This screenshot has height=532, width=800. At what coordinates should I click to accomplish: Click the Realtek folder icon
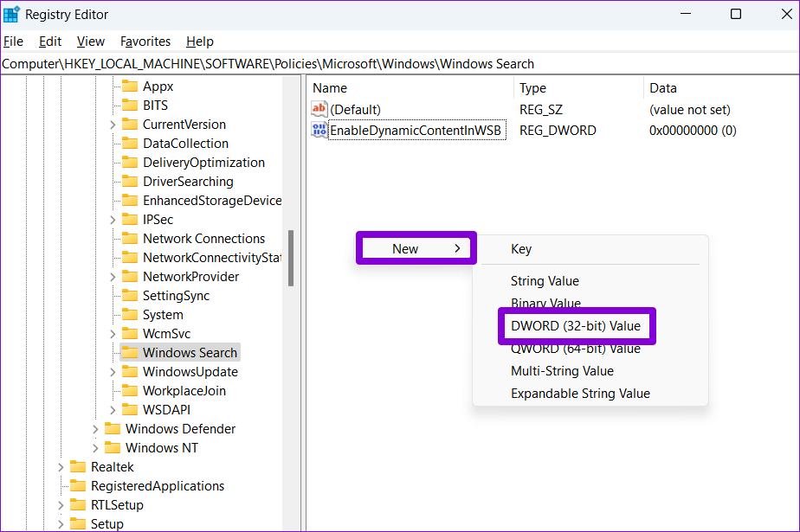coord(78,467)
